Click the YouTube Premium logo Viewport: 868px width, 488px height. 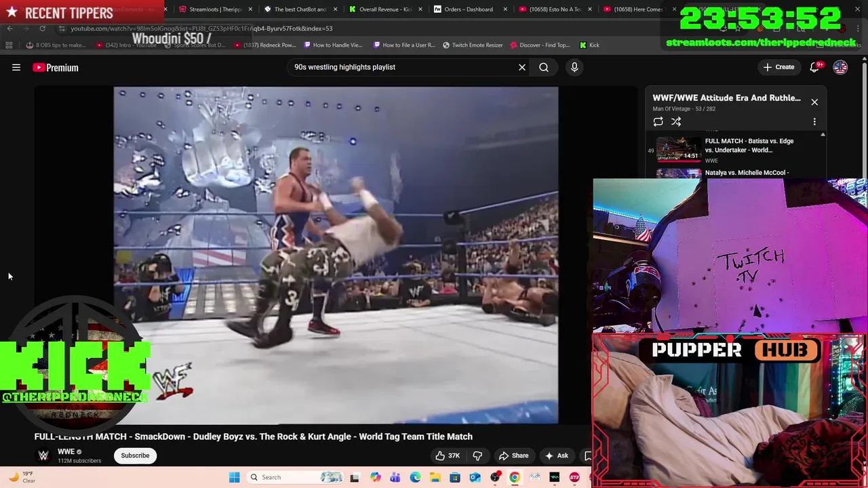tap(56, 67)
